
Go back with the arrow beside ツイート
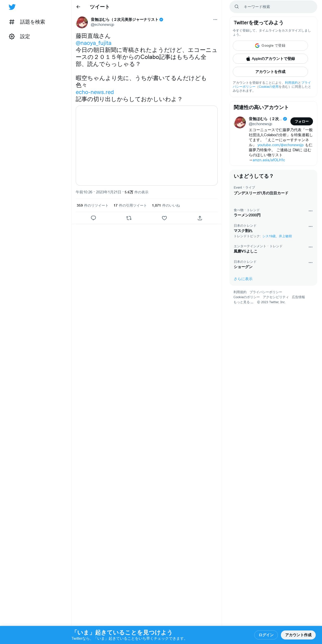coord(78,7)
